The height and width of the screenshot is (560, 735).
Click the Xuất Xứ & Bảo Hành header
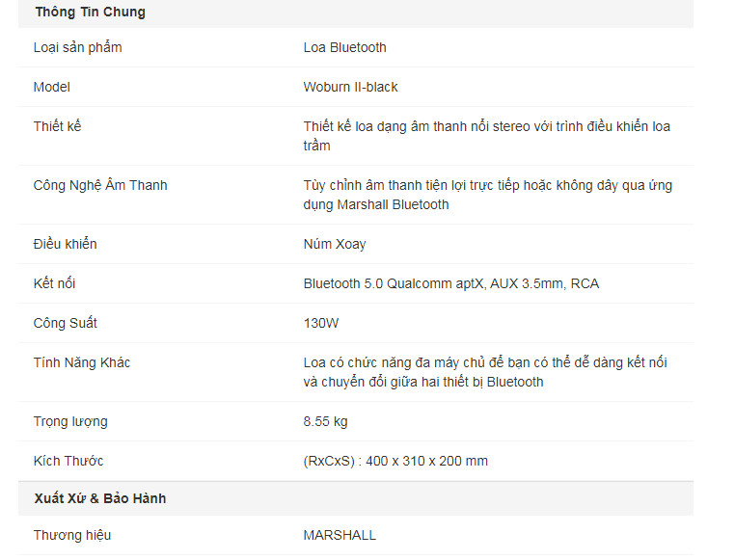99,498
